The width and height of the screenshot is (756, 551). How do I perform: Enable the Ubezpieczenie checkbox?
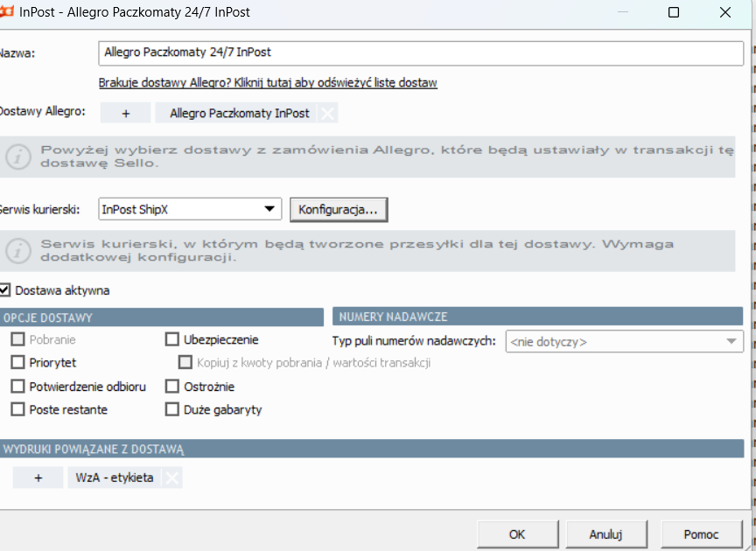coord(172,339)
